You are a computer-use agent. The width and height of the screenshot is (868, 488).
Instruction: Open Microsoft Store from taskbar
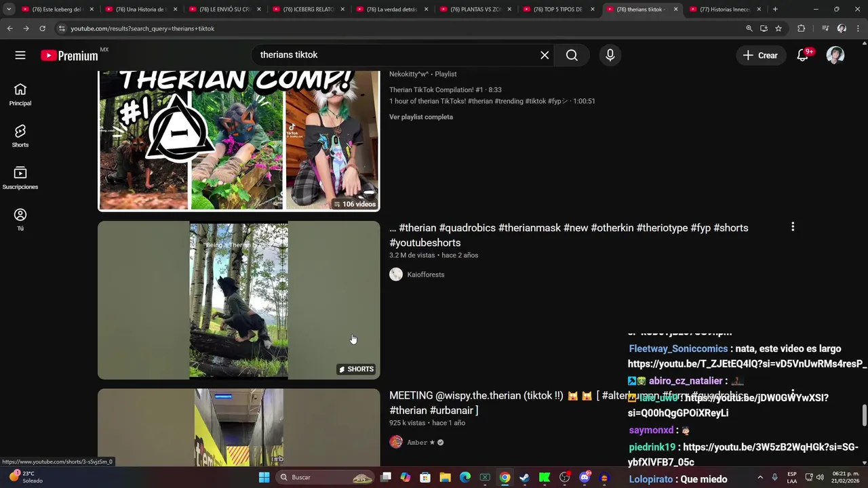pyautogui.click(x=425, y=477)
